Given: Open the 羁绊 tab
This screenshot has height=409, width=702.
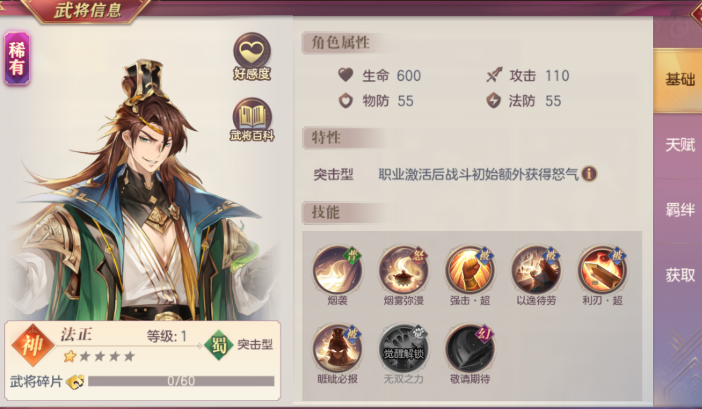Looking at the screenshot, I should tap(678, 210).
